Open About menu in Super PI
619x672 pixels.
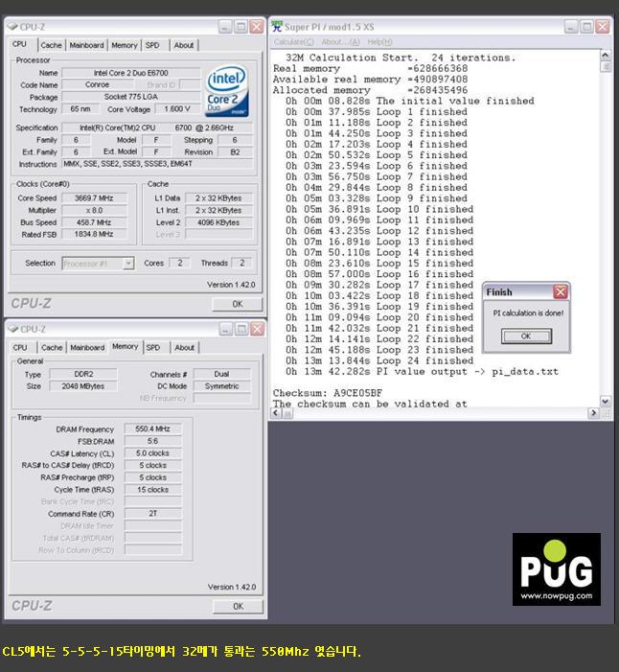[340, 42]
